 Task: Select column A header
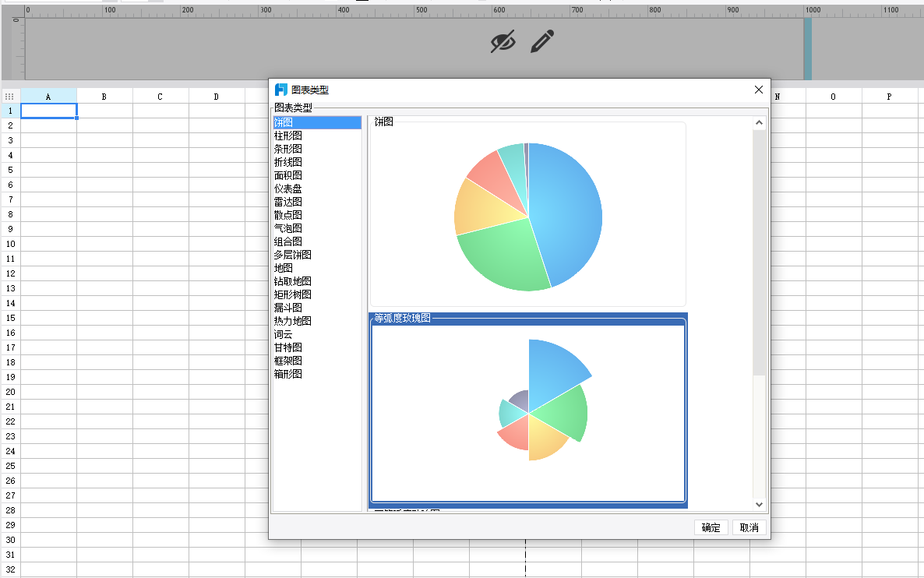[48, 96]
